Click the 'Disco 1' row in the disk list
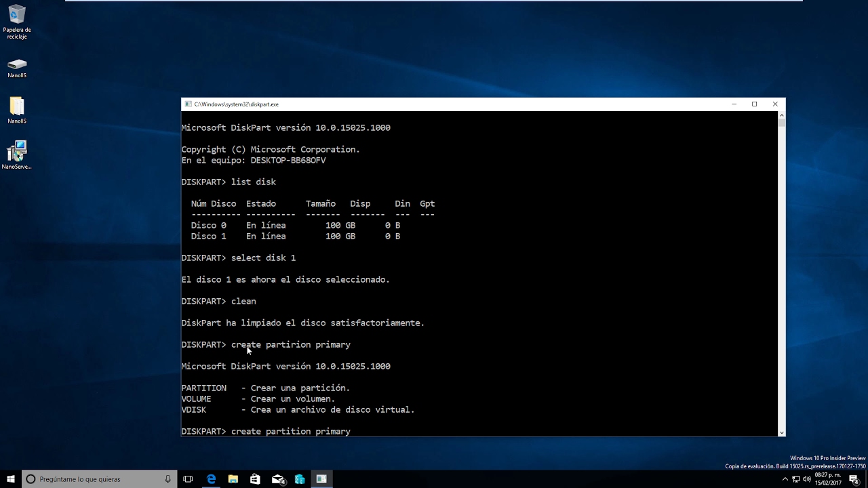Screen dimensions: 868x488 (296, 237)
